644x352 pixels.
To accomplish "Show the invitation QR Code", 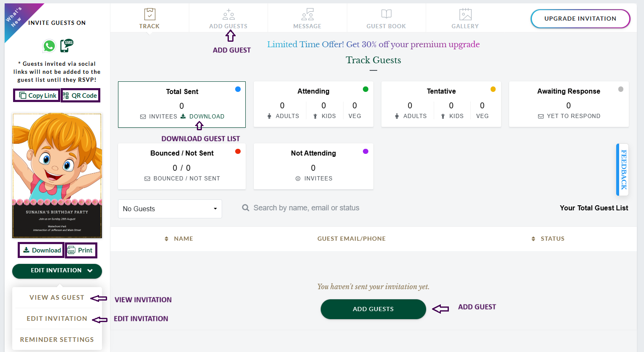I will (x=80, y=96).
